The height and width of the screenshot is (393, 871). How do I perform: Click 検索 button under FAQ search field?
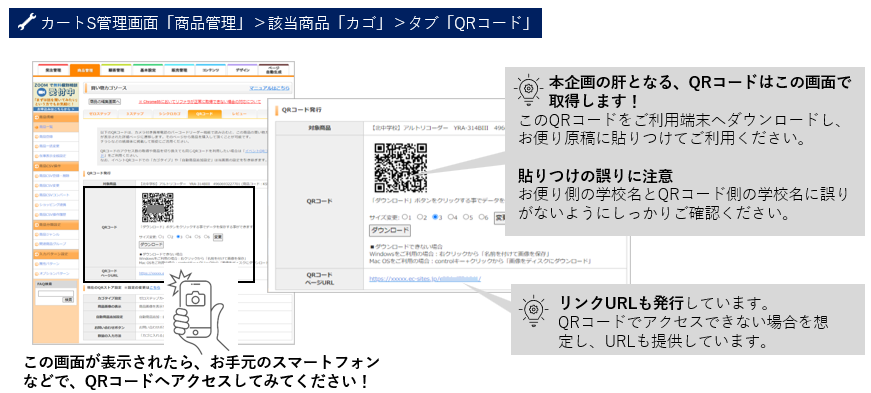(x=68, y=300)
